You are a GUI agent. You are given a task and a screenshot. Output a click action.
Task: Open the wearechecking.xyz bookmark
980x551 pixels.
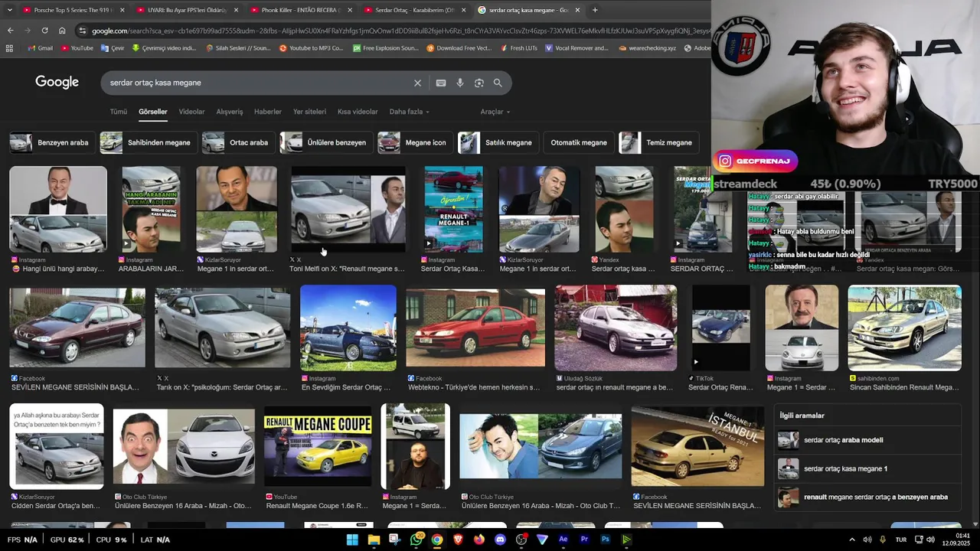pyautogui.click(x=648, y=48)
